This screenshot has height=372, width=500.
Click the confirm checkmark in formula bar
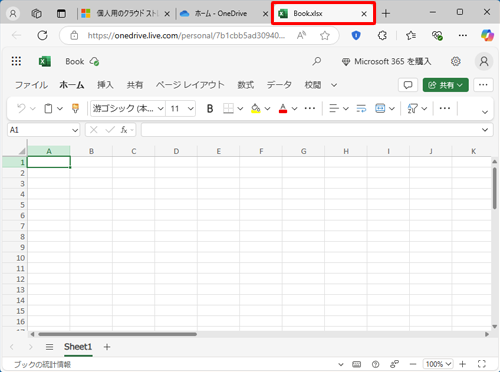(110, 130)
